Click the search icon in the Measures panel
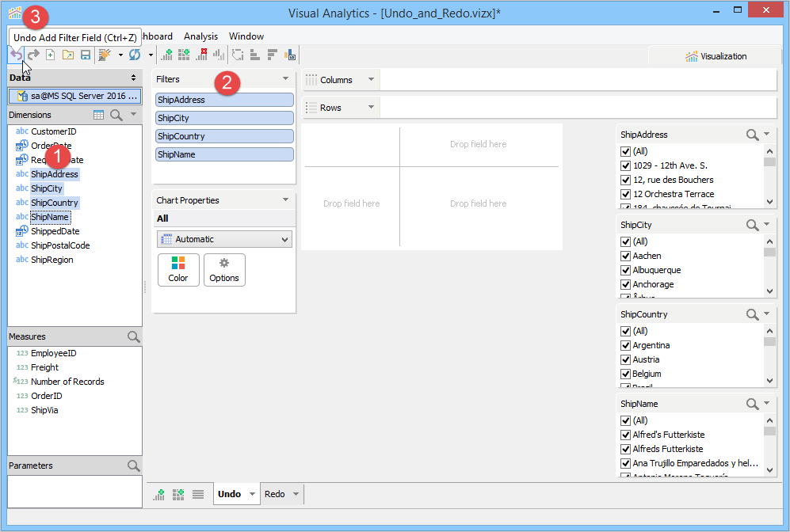The height and width of the screenshot is (532, 790). (133, 336)
